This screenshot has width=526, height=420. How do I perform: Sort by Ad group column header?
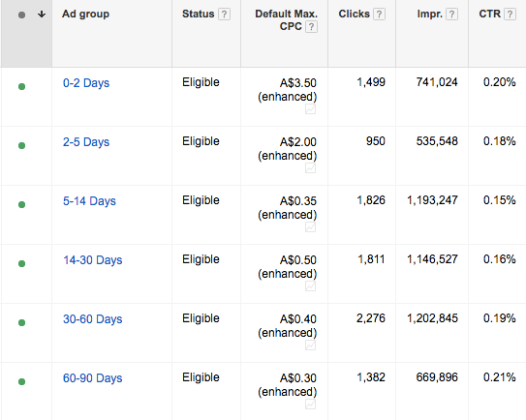pos(85,15)
